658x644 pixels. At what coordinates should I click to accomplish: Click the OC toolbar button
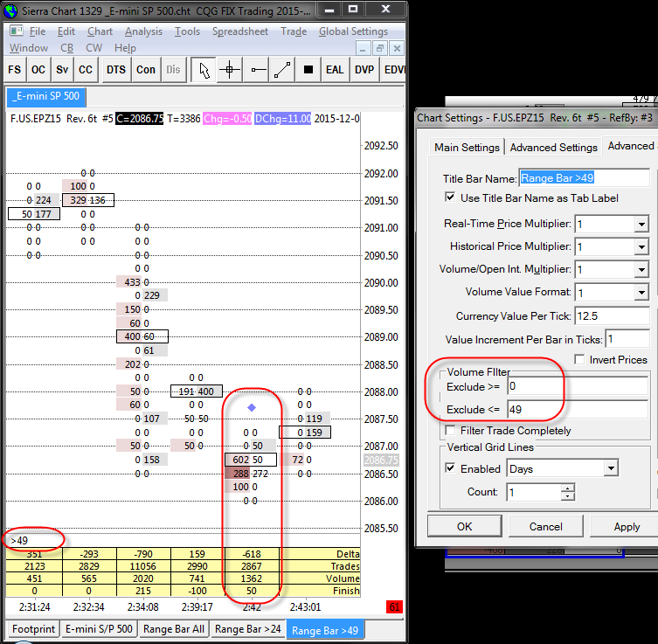click(38, 70)
